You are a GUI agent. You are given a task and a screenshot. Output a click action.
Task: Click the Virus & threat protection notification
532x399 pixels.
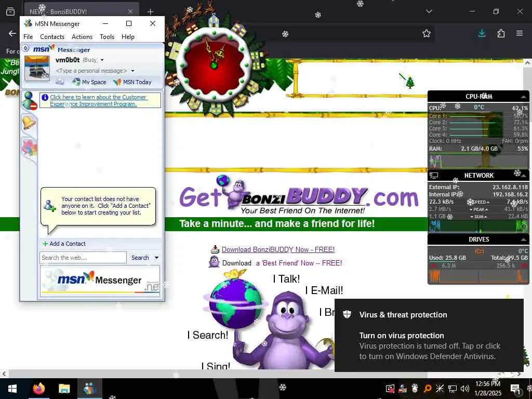pyautogui.click(x=429, y=335)
